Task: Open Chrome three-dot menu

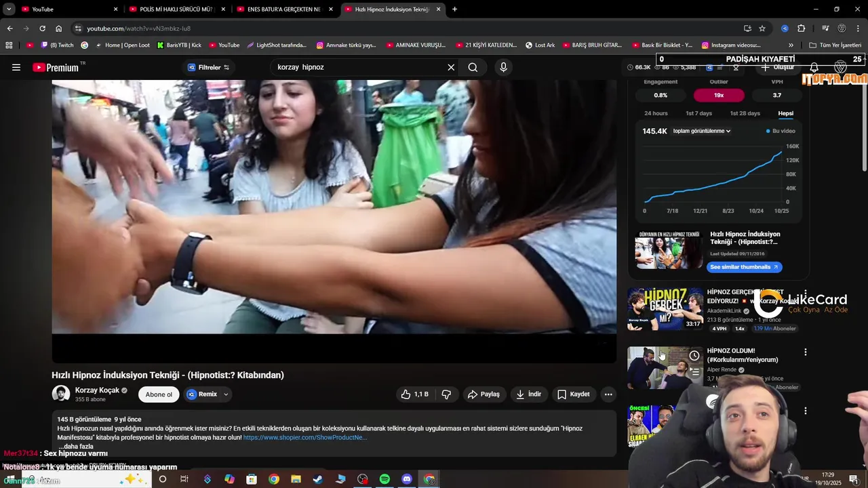Action: coord(859,28)
